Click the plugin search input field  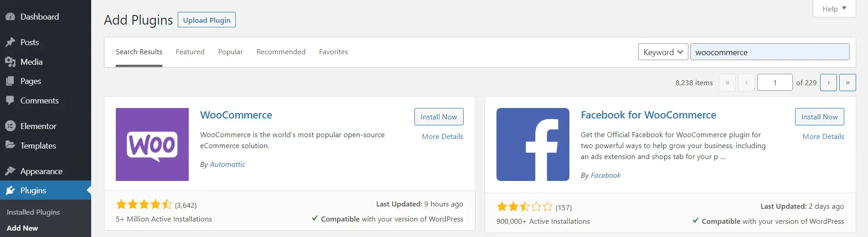[x=770, y=52]
